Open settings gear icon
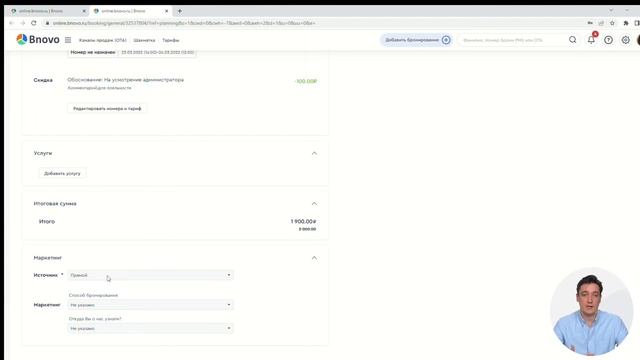 coord(625,40)
